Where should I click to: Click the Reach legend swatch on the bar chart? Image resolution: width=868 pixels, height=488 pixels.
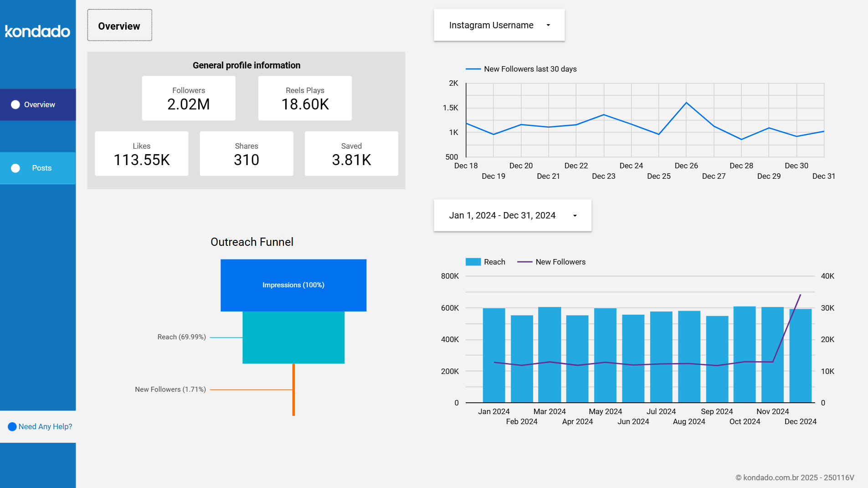(x=473, y=261)
